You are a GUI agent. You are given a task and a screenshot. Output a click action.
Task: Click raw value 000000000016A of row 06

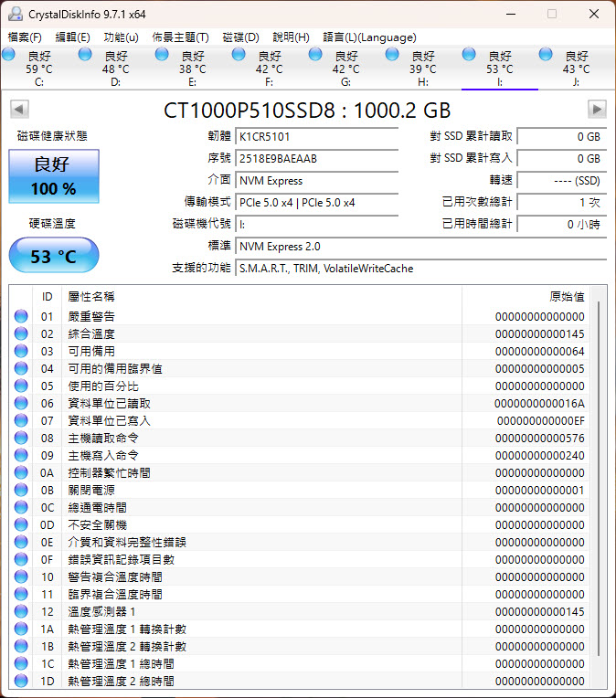click(539, 403)
